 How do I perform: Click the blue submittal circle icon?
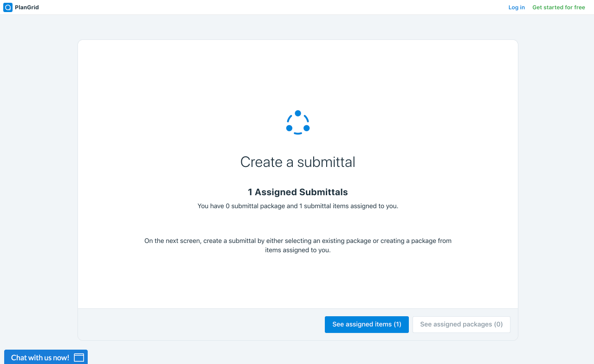coord(298,122)
